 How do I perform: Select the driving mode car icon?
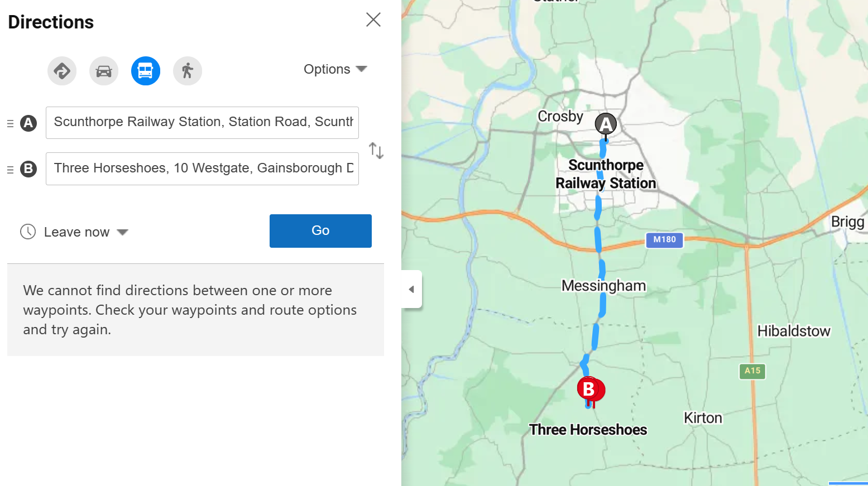[x=104, y=71]
